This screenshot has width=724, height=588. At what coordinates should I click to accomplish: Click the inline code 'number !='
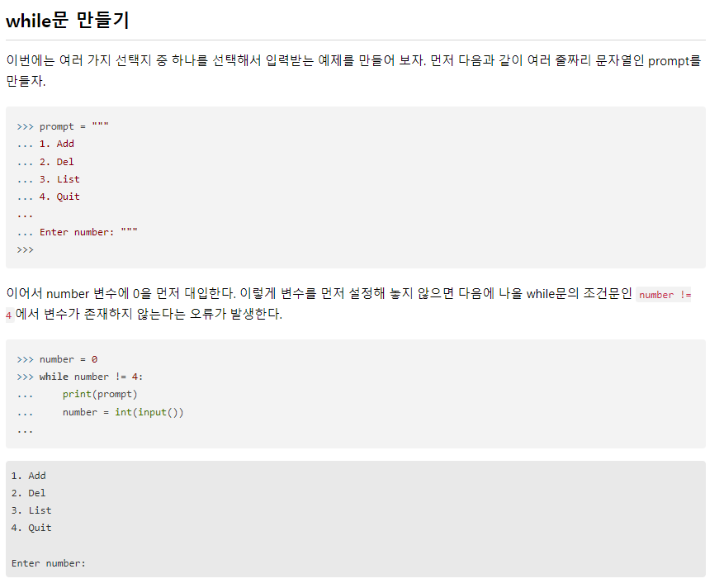[x=665, y=295]
